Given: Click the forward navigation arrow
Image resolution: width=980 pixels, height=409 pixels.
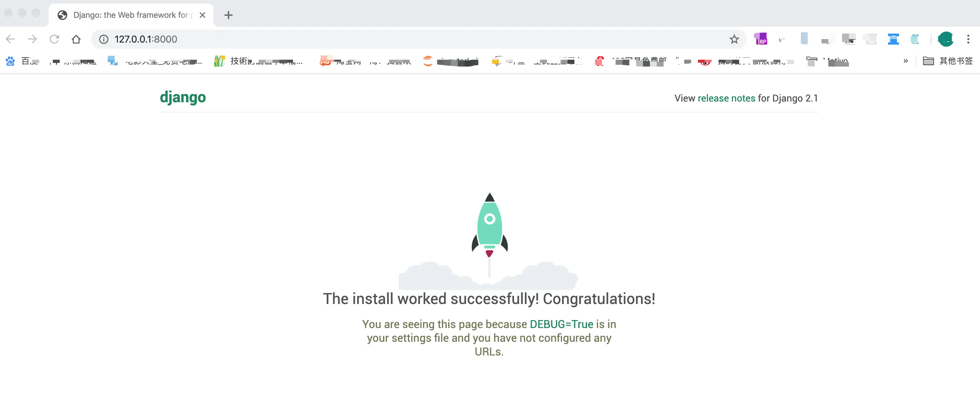Looking at the screenshot, I should tap(32, 39).
